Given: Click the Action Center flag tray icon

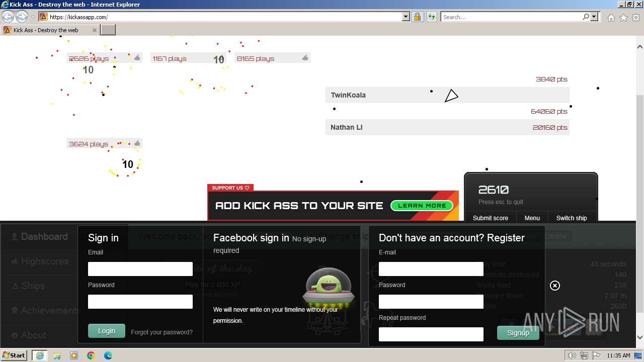Looking at the screenshot, I should pos(595,355).
